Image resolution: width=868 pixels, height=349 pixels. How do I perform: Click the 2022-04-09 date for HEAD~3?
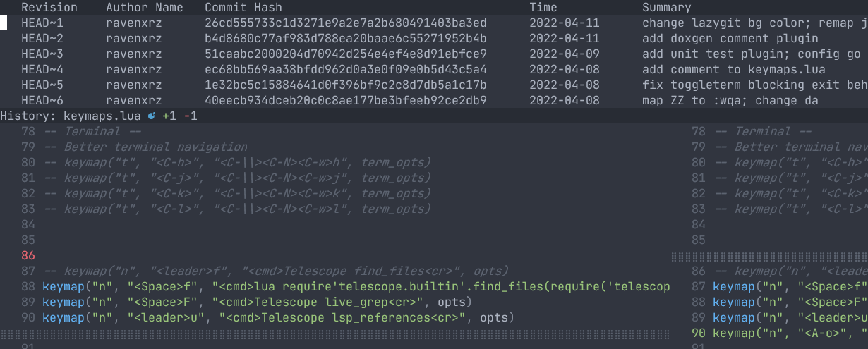(564, 54)
